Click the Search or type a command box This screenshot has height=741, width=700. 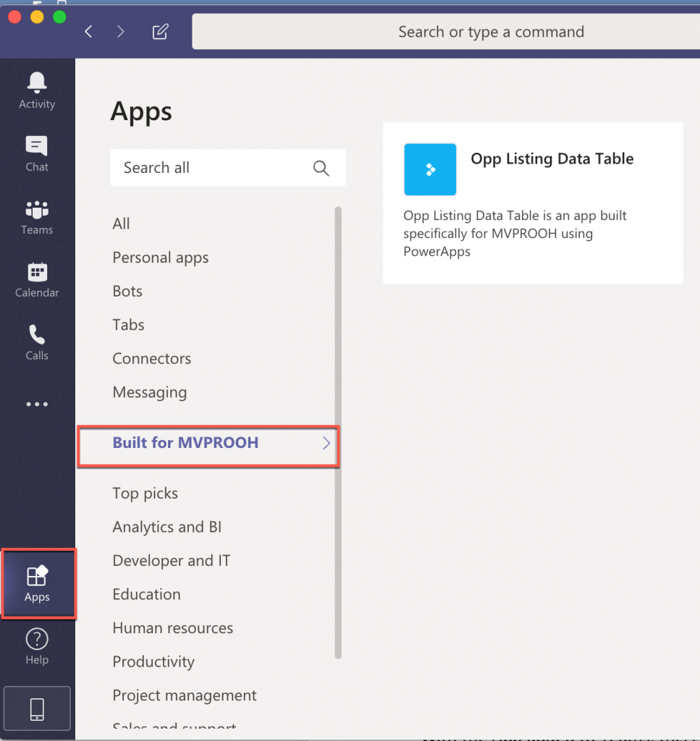tap(446, 32)
